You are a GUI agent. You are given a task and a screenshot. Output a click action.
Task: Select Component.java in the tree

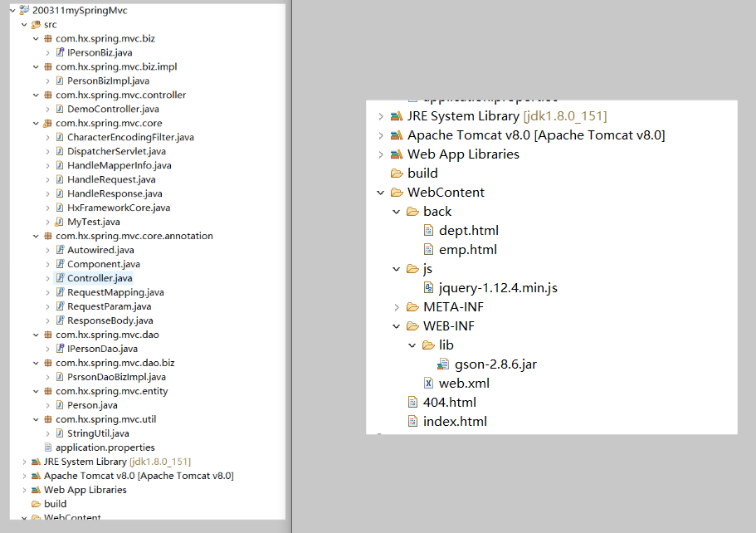click(104, 264)
